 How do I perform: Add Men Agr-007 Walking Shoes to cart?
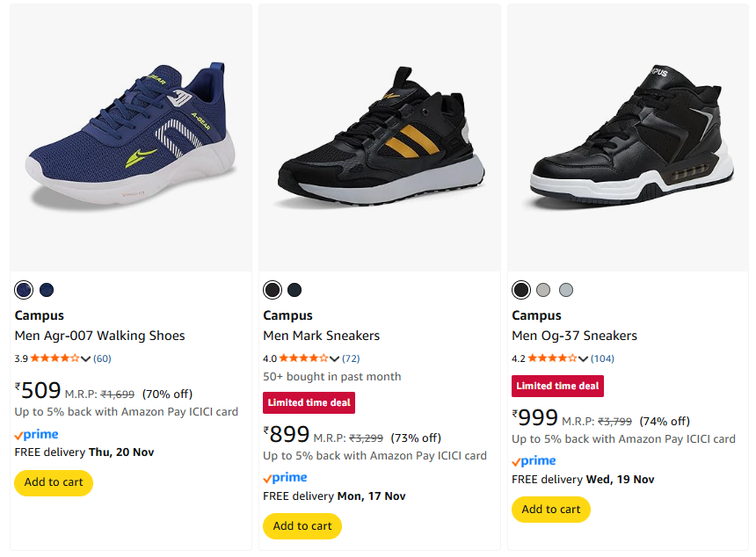[x=54, y=482]
